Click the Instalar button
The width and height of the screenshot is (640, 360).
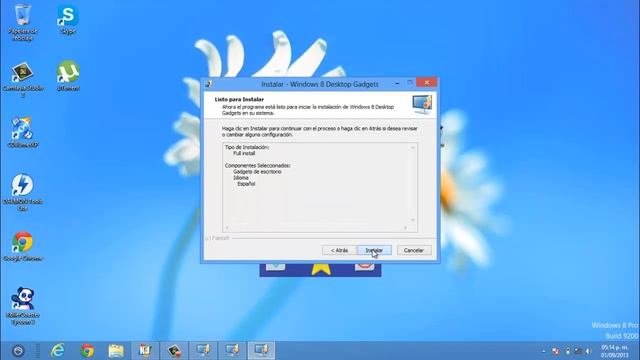coord(374,250)
